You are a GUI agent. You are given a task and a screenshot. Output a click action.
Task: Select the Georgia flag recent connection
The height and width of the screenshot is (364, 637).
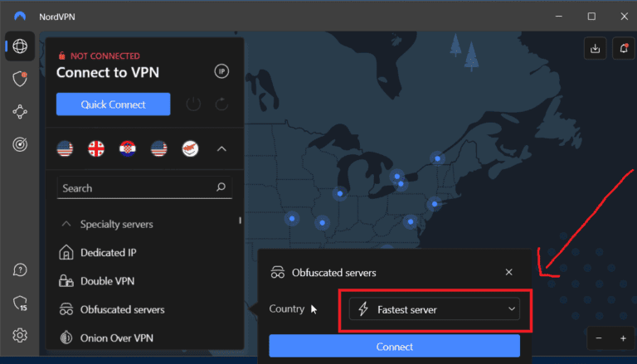click(x=96, y=149)
